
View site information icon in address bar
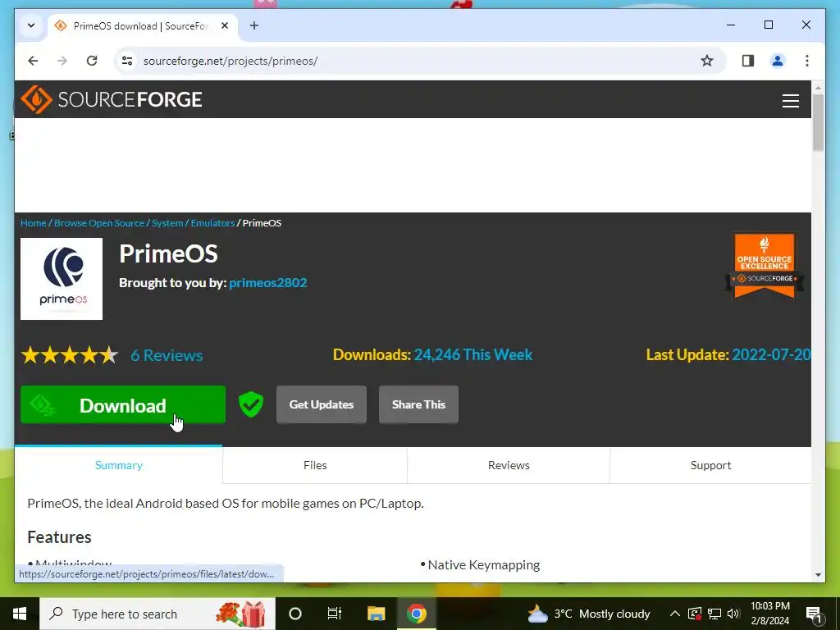127,61
